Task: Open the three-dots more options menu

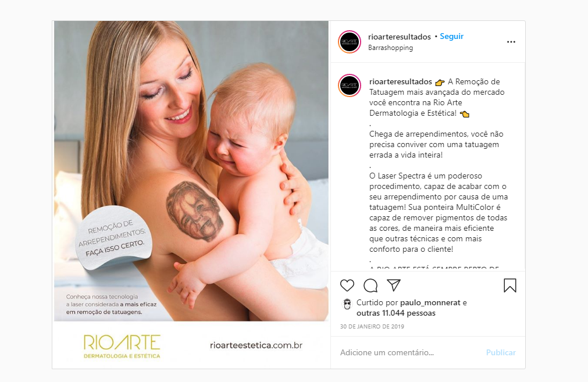Action: click(511, 42)
